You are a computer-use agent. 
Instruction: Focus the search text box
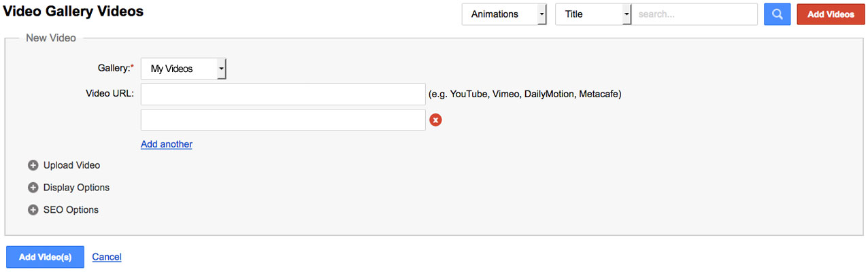click(695, 14)
